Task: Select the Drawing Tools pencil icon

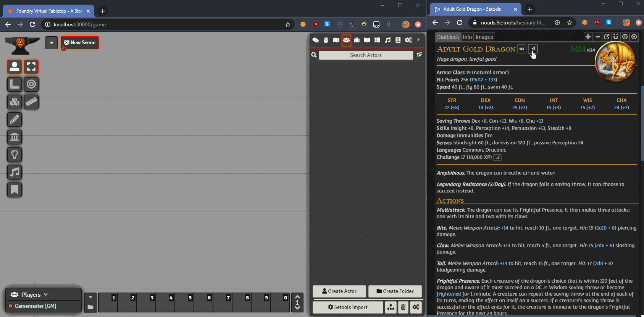Action: point(15,120)
